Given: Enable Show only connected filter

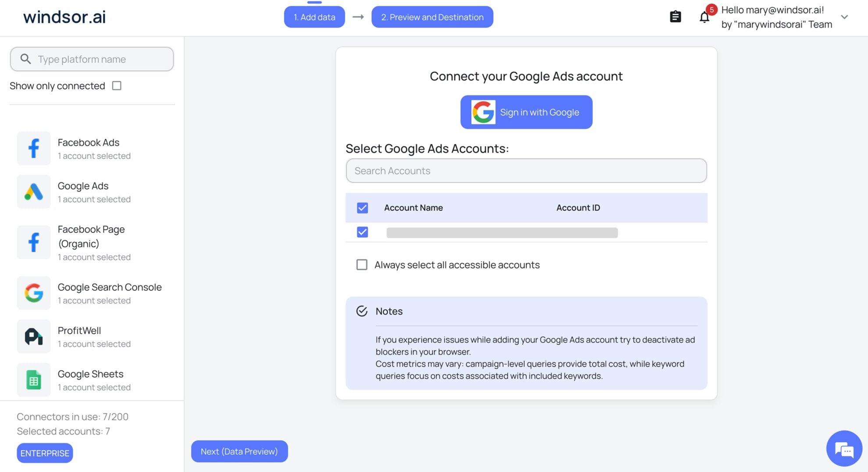Looking at the screenshot, I should [116, 85].
